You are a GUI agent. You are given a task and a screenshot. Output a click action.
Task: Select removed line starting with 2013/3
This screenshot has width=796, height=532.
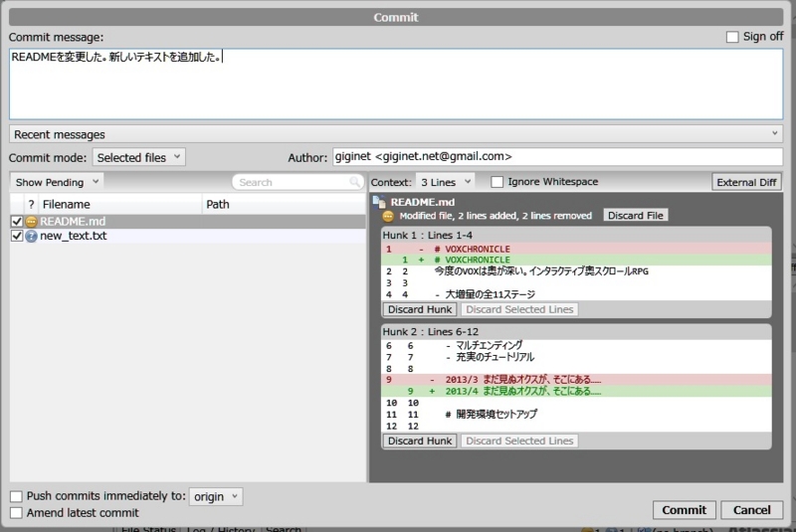576,380
